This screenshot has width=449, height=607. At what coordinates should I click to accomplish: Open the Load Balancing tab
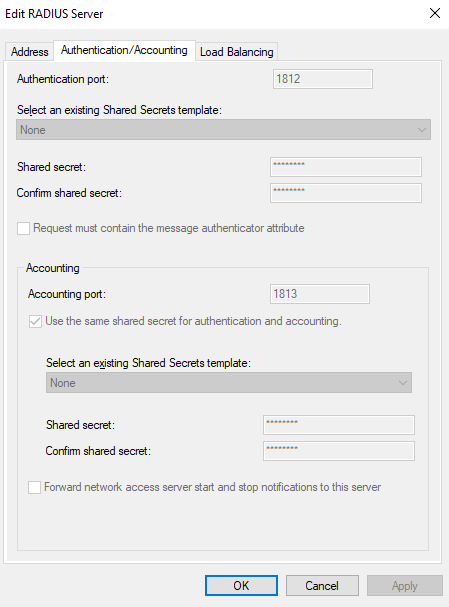[236, 51]
